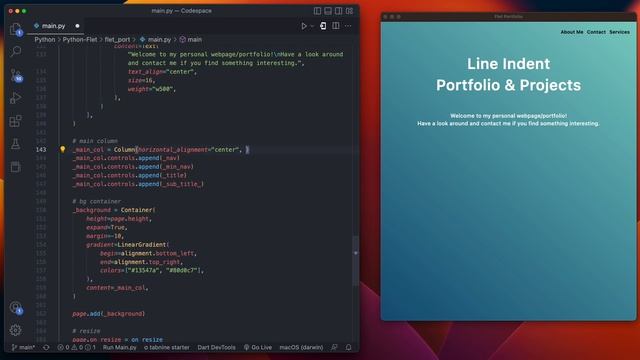Open About Me link in Flet Portfolio window
640x360 pixels.
571,32
